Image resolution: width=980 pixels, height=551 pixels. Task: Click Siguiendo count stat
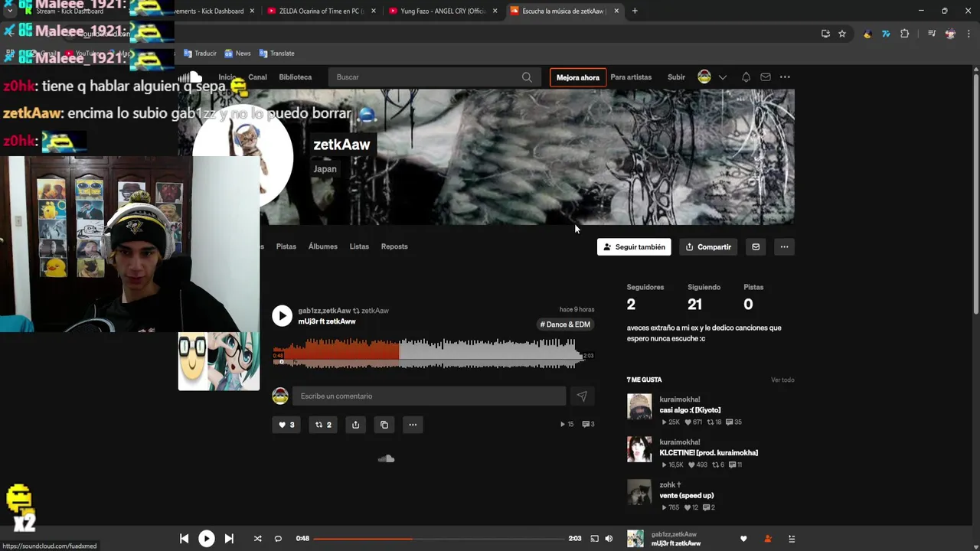[704, 297]
